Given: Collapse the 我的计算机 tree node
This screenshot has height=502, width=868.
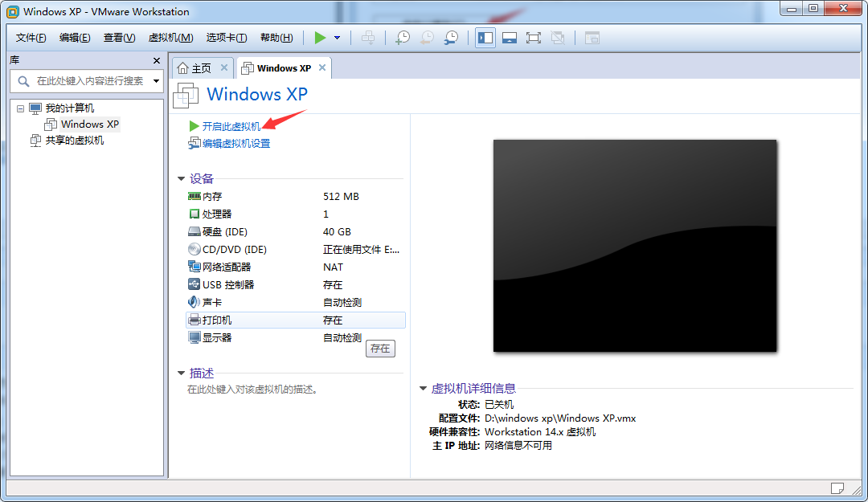Looking at the screenshot, I should (x=20, y=108).
